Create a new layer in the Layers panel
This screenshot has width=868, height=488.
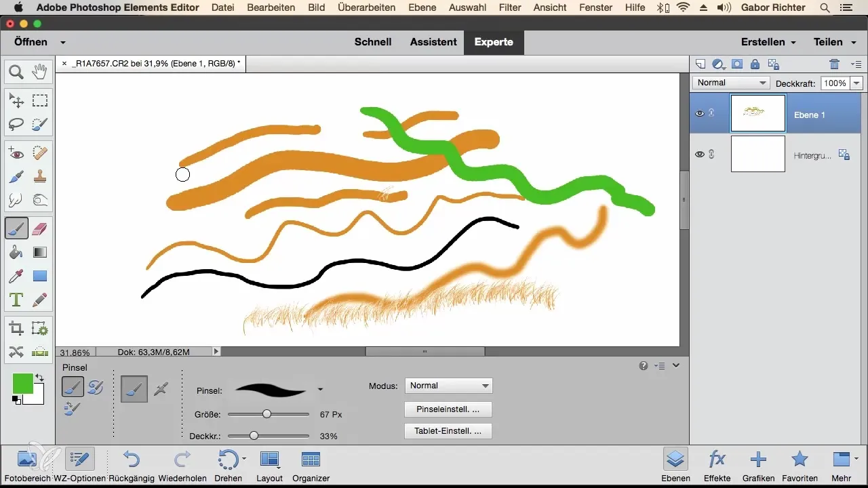[x=701, y=64]
